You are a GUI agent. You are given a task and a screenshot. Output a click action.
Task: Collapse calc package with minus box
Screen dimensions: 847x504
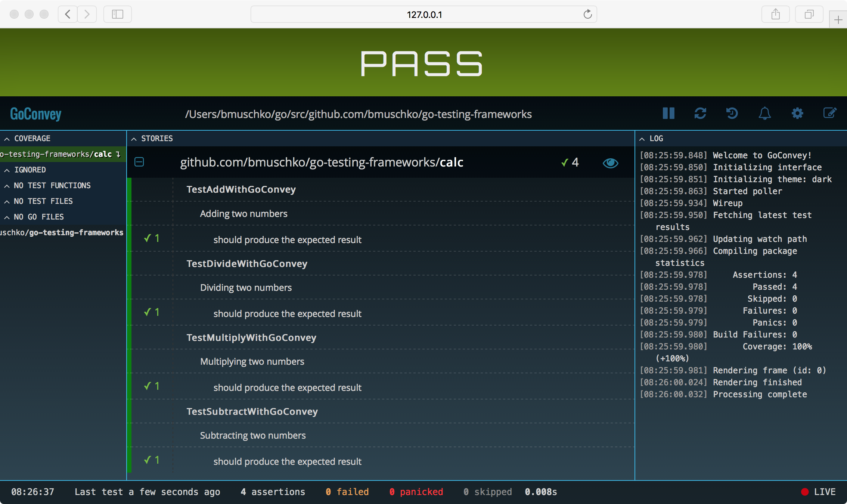(x=139, y=162)
